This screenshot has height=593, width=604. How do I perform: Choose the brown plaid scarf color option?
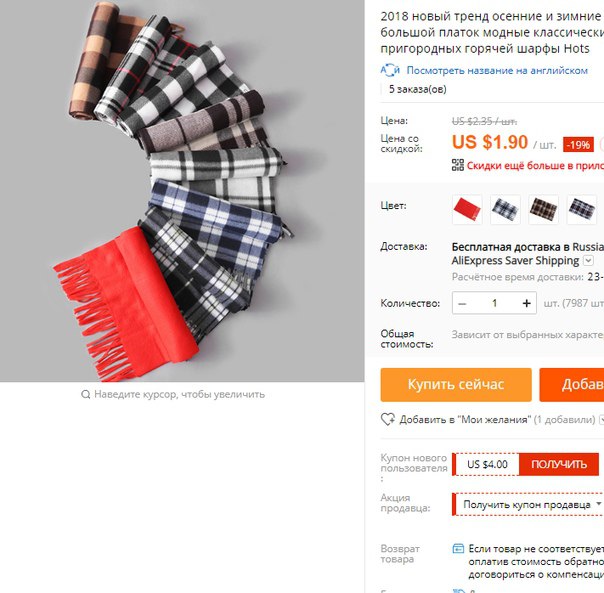point(544,209)
